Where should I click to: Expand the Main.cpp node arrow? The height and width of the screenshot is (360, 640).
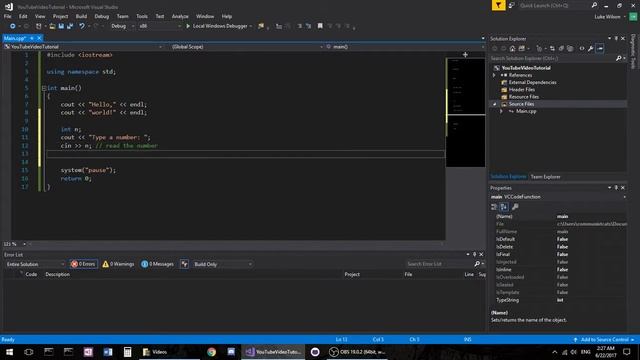(x=501, y=111)
